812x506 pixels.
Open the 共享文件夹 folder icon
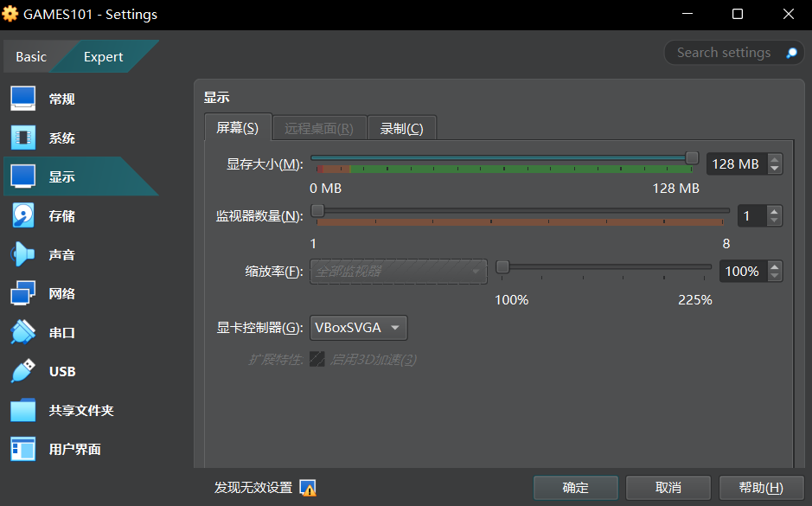click(x=22, y=410)
